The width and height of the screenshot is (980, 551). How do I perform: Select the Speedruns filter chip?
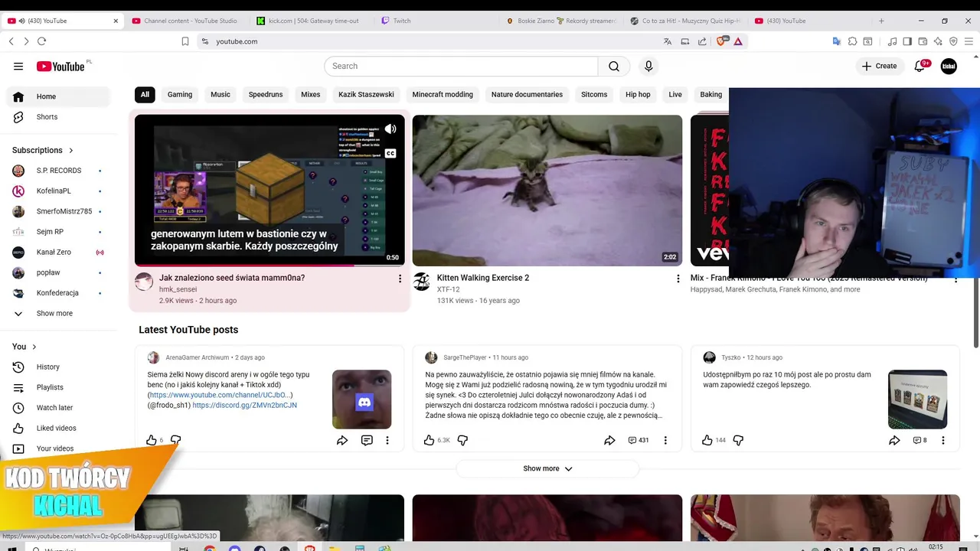[266, 94]
